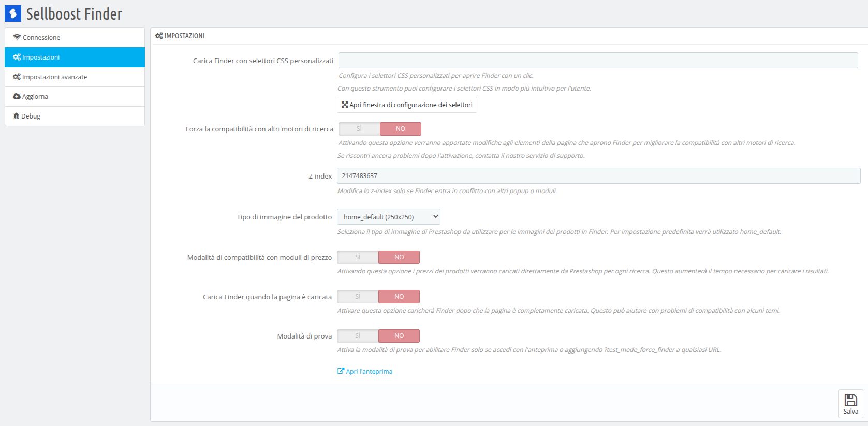Focus the custom CSS selectors input field

point(598,60)
